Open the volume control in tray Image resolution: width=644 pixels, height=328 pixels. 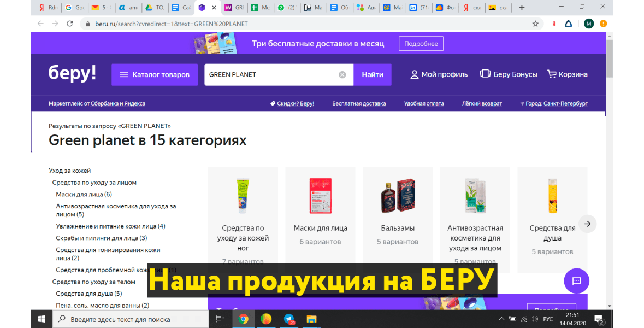534,319
